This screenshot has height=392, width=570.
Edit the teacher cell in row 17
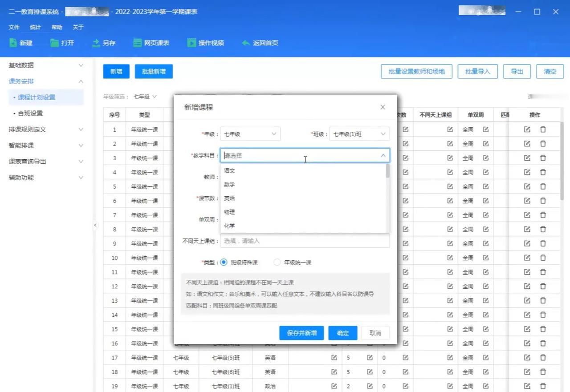tap(334, 357)
